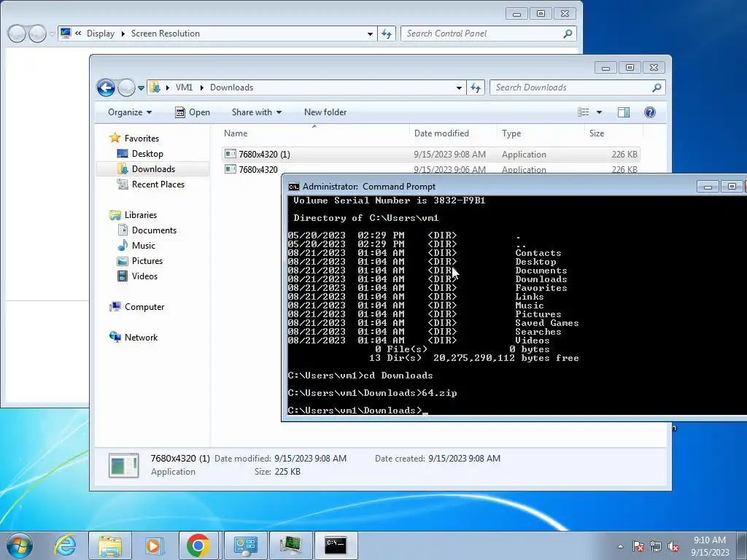747x560 pixels.
Task: Click Display in Control Panel breadcrumb
Action: pos(101,34)
